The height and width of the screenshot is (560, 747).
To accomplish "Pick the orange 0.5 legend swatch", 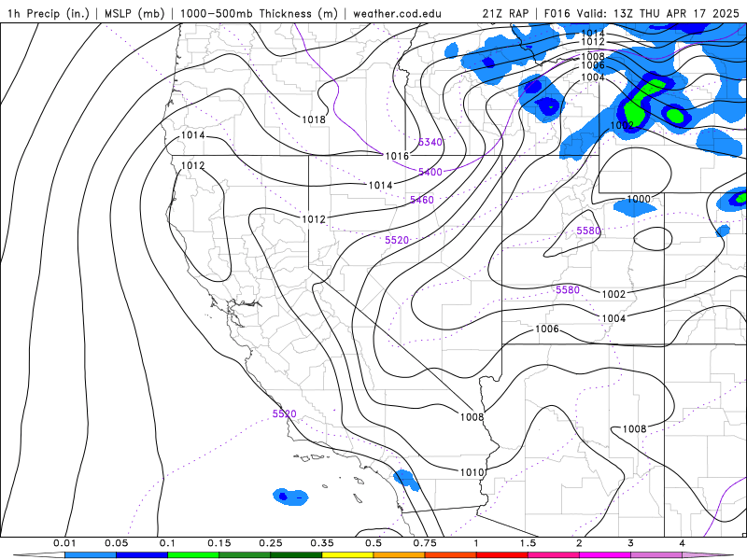I will click(399, 555).
